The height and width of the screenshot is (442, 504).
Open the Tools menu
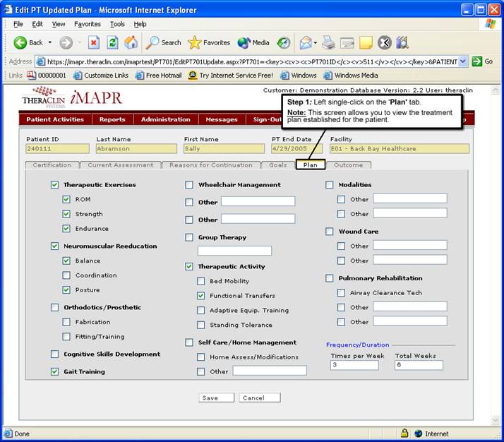(x=117, y=24)
